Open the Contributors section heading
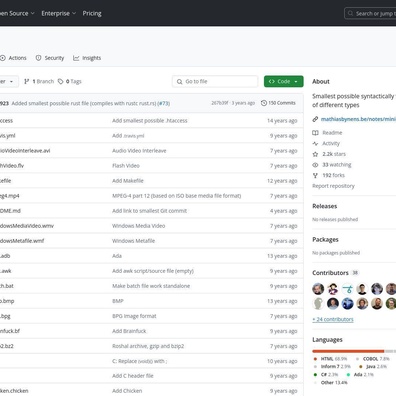Screen dimensions: 396x396 click(x=330, y=273)
